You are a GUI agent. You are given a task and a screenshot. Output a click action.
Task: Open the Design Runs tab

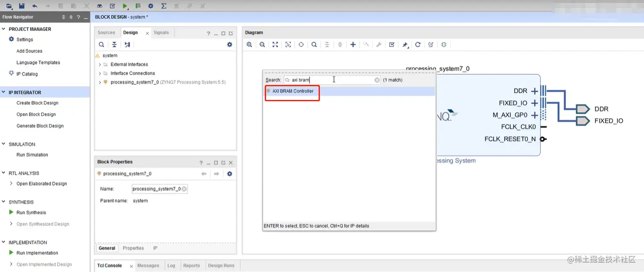pyautogui.click(x=221, y=266)
